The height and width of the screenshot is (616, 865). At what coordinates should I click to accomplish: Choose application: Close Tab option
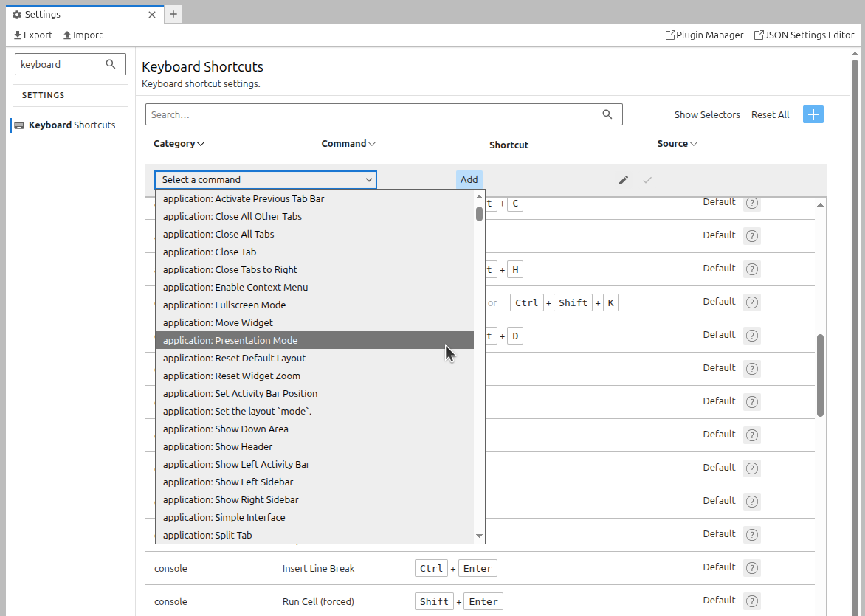[314, 252]
